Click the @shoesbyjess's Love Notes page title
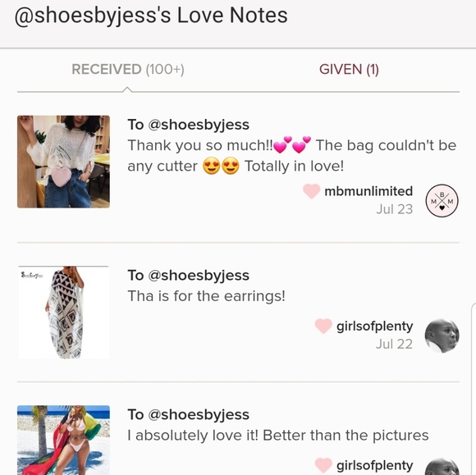The height and width of the screenshot is (475, 476). (x=151, y=15)
